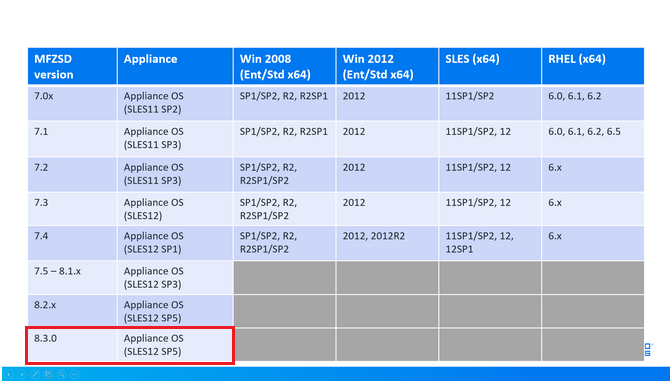Click the '6.0, 6.1, 6.2, 6.5' RHEL cell
The image size is (672, 382).
click(593, 139)
